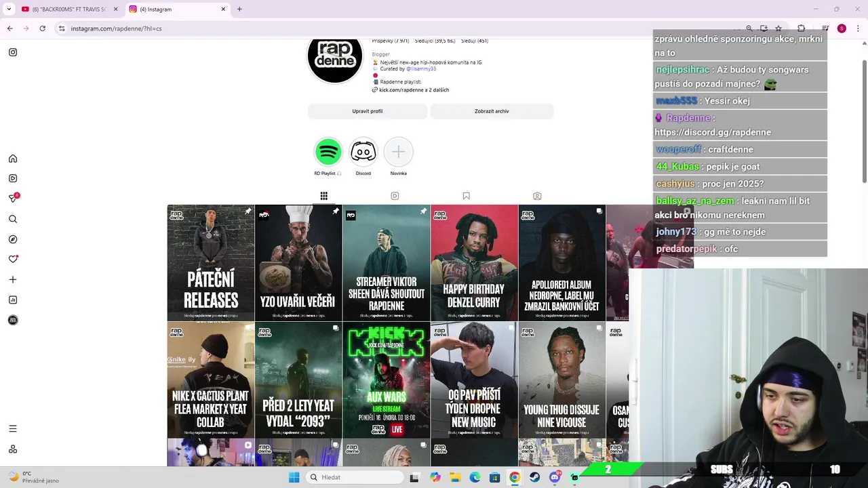Viewport: 868px width, 488px height.
Task: Open the Chrome three-dot menu
Action: pyautogui.click(x=858, y=28)
